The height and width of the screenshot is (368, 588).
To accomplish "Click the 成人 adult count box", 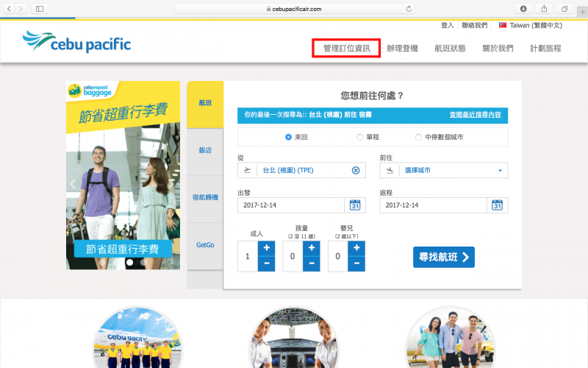I will 248,256.
